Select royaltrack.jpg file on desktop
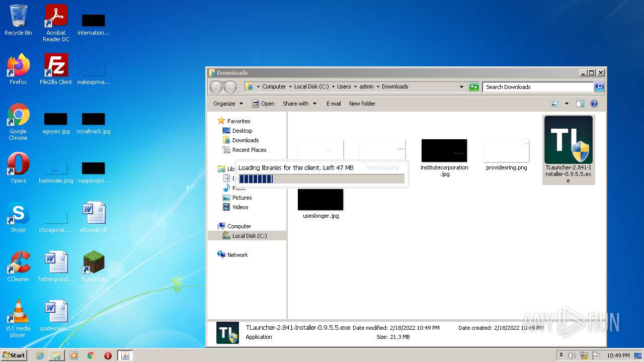644x362 pixels. (94, 123)
